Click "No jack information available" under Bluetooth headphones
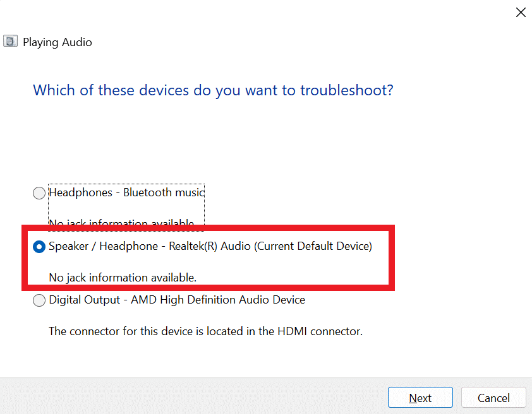The width and height of the screenshot is (532, 414). click(x=121, y=223)
